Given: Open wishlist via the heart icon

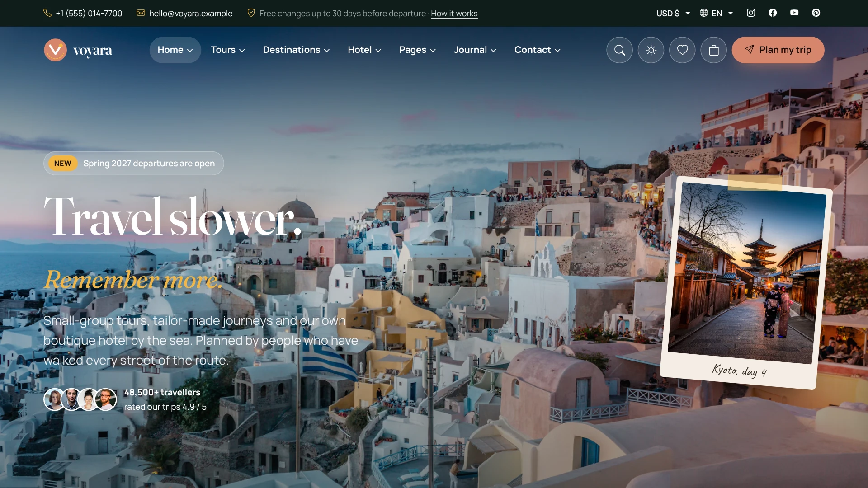Looking at the screenshot, I should (682, 50).
